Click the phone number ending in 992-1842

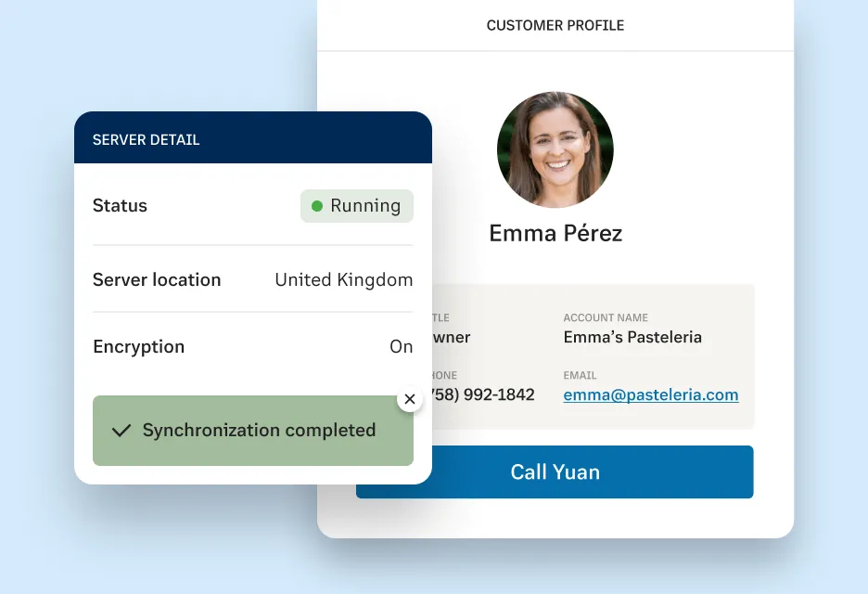pos(484,394)
